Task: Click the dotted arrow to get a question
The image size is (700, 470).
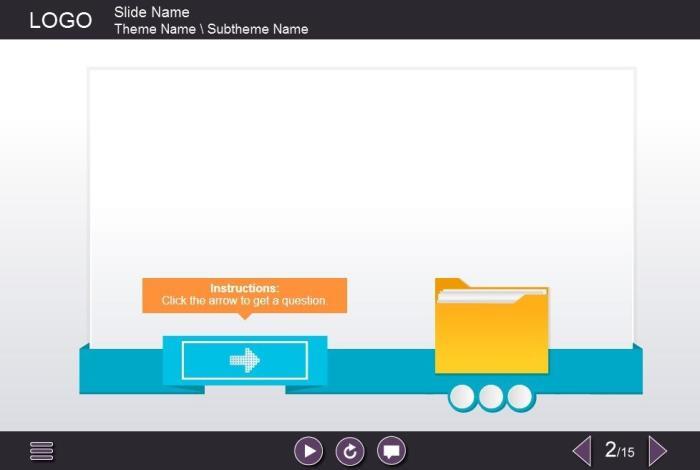Action: point(245,360)
